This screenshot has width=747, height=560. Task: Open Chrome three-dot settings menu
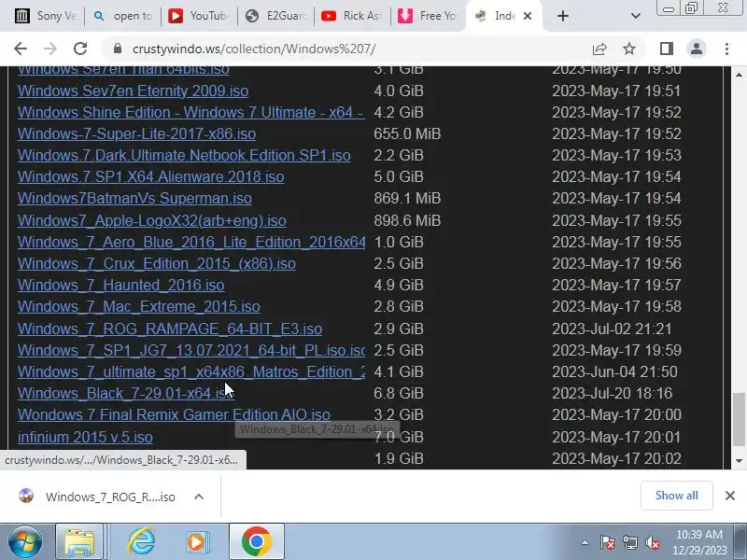point(726,49)
